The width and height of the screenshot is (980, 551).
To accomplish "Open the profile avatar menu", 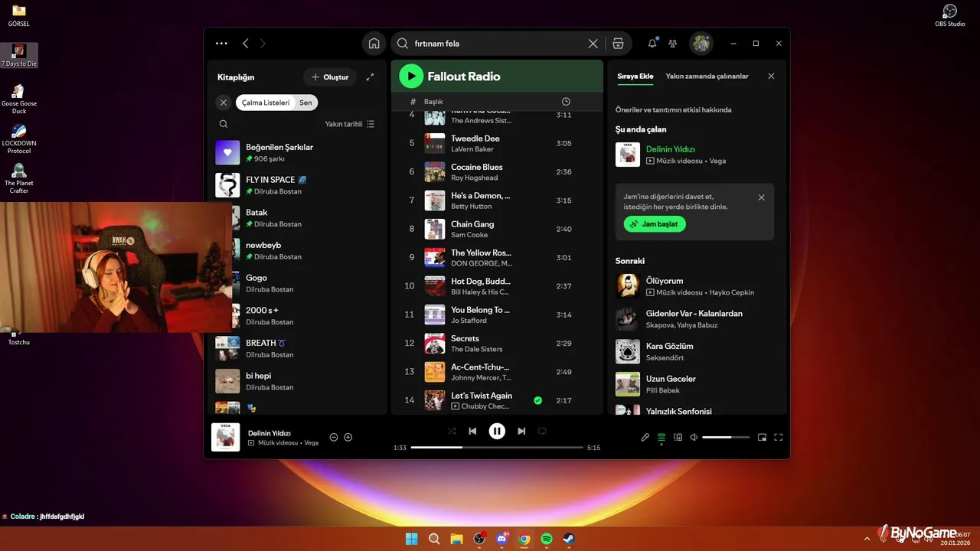I will pos(701,44).
